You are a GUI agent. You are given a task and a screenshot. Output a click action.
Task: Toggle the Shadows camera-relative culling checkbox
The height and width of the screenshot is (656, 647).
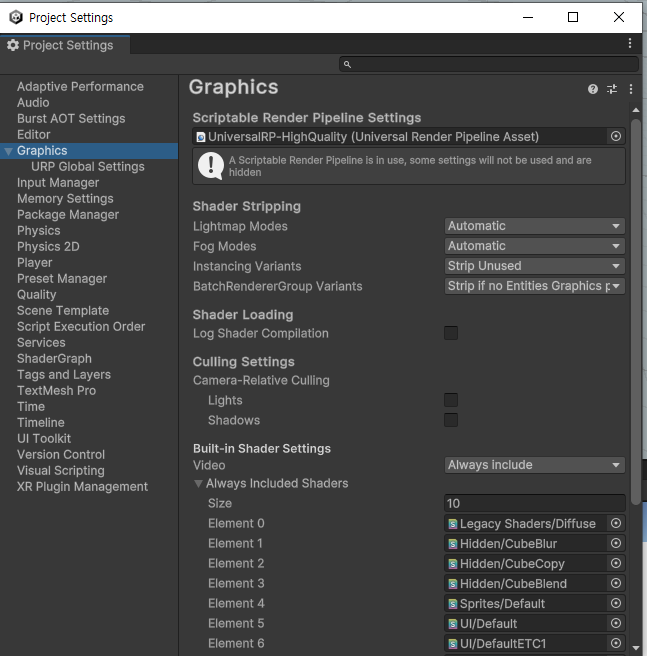(x=451, y=420)
